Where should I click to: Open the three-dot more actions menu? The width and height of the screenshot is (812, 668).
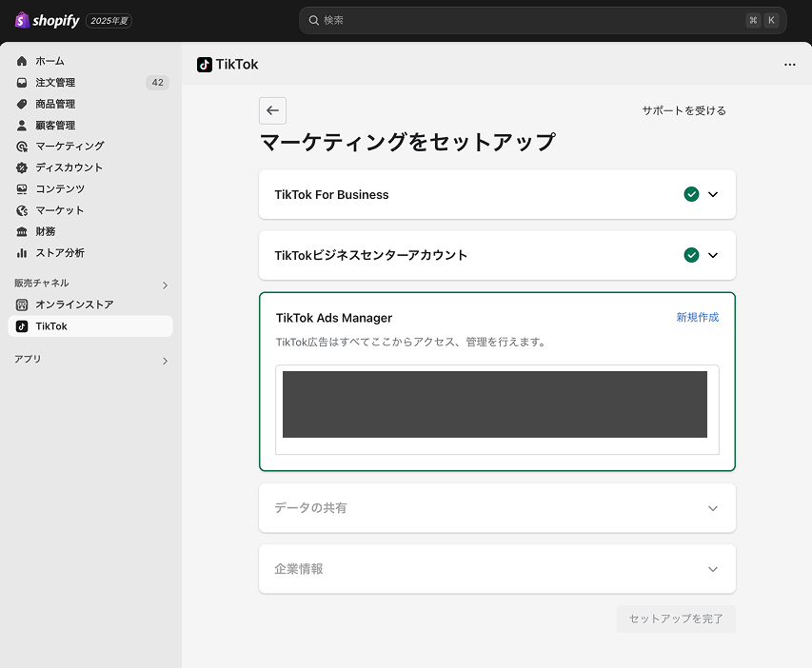point(790,65)
